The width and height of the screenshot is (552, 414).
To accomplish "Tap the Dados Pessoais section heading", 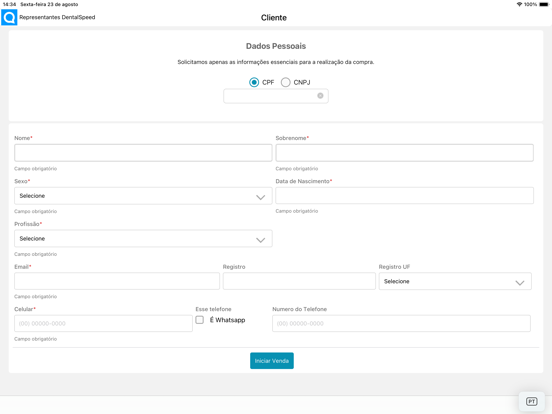I will coord(276,46).
